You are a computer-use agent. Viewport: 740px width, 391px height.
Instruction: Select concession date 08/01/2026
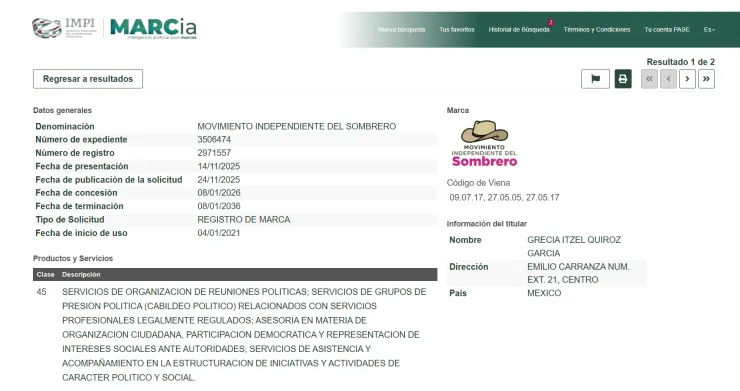click(x=219, y=193)
